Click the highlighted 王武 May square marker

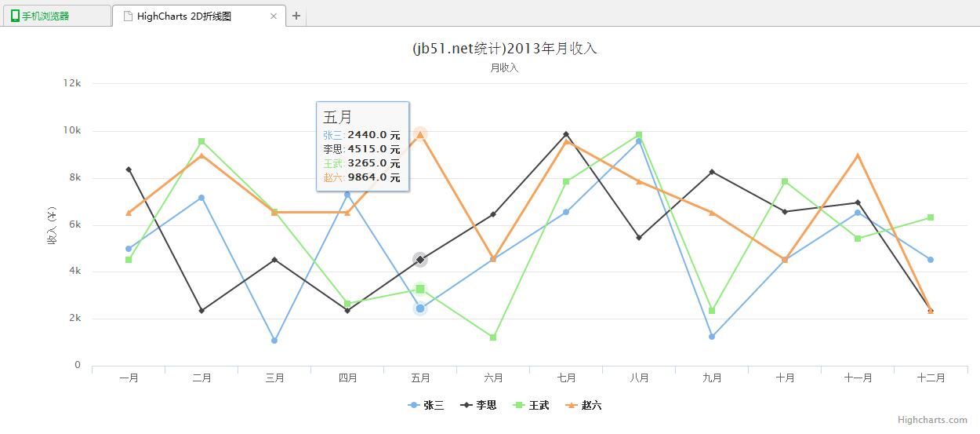pyautogui.click(x=420, y=289)
